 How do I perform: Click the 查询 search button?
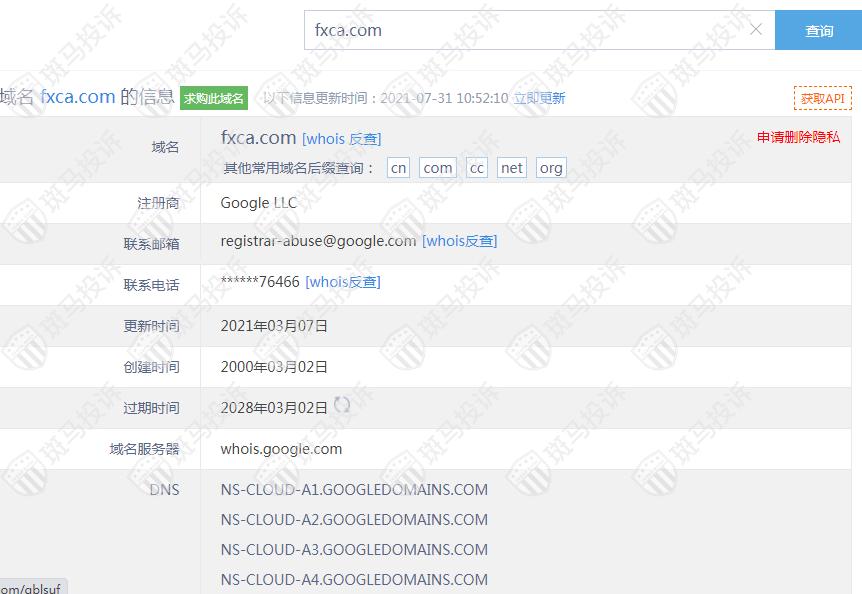click(818, 30)
